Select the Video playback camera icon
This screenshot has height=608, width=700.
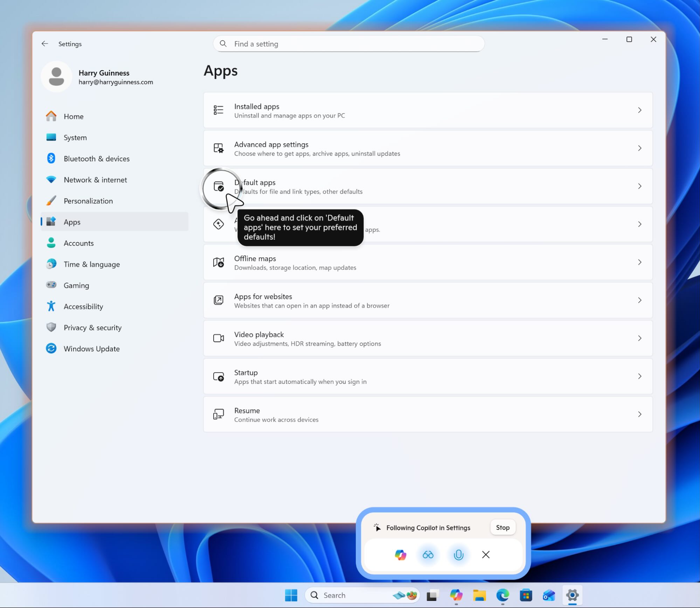218,338
